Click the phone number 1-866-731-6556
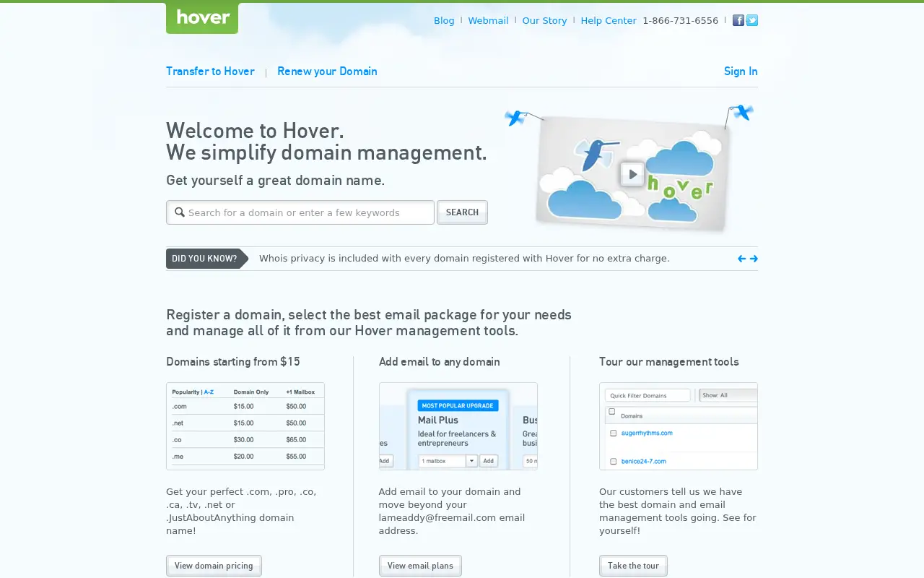Viewport: 924px width, 578px height. click(x=681, y=21)
